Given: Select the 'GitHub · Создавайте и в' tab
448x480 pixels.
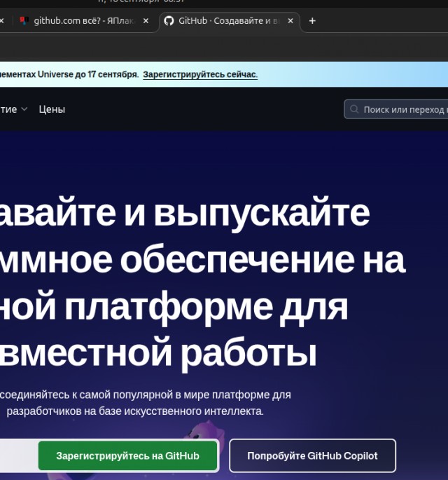Looking at the screenshot, I should coord(230,21).
